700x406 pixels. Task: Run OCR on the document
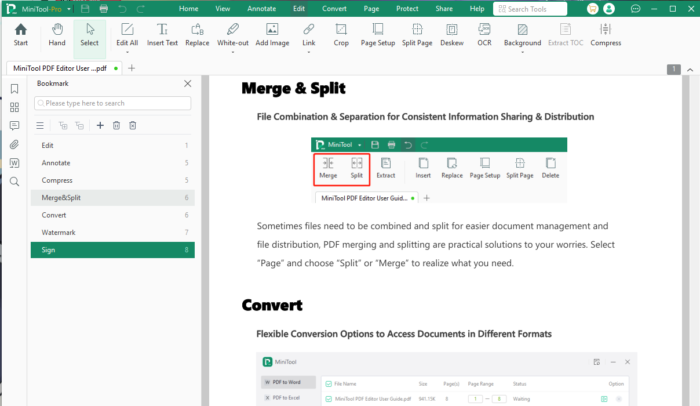(x=484, y=34)
